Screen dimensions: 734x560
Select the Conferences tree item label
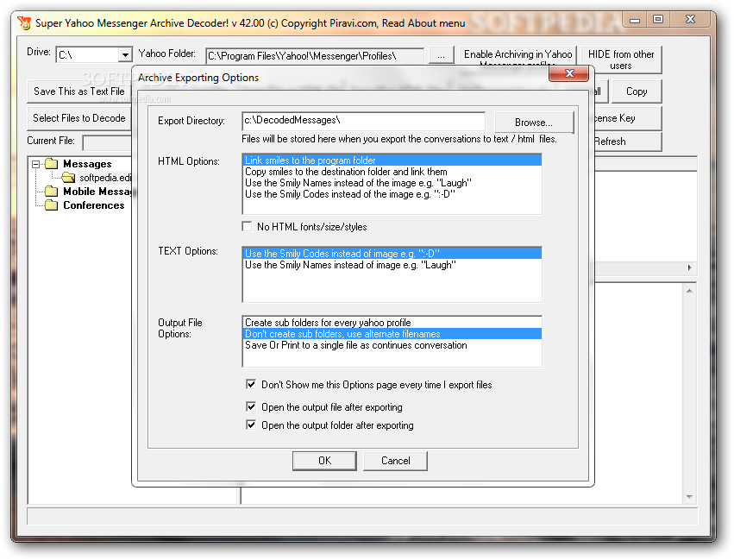click(x=94, y=205)
